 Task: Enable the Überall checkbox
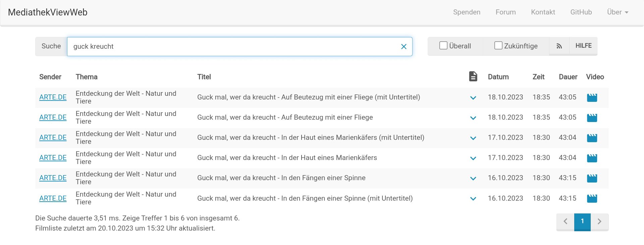(443, 46)
